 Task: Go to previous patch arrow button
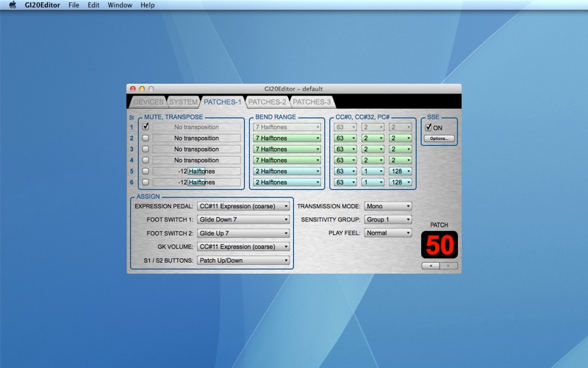click(431, 266)
